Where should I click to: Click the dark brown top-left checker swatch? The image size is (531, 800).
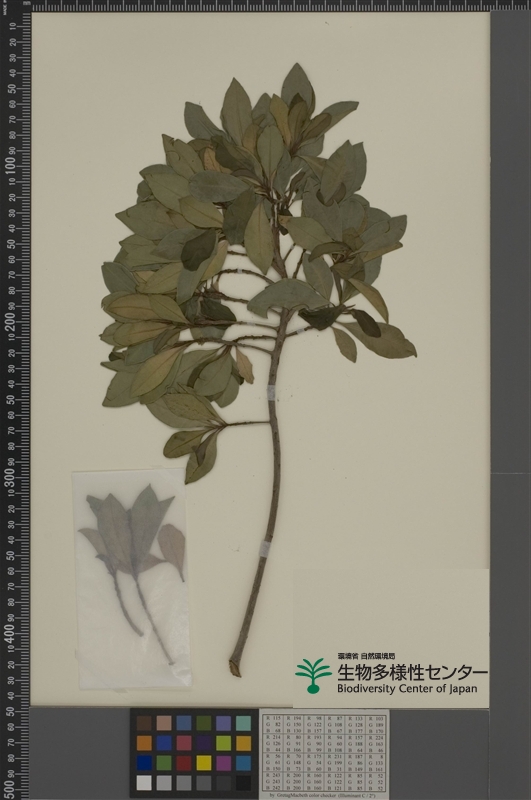(144, 723)
